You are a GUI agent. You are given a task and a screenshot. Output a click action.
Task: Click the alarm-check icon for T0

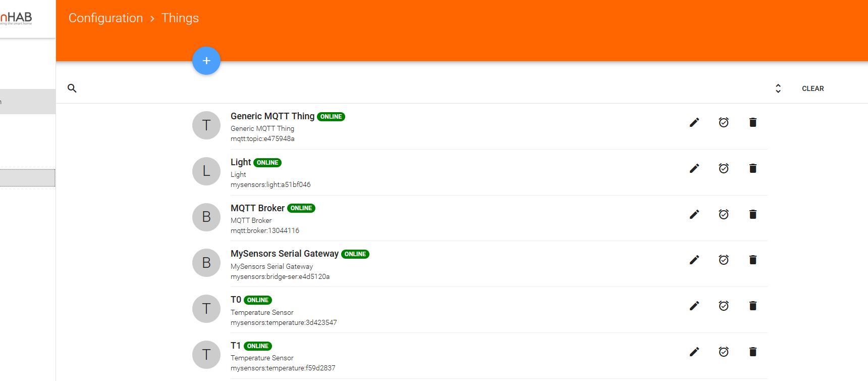point(724,306)
